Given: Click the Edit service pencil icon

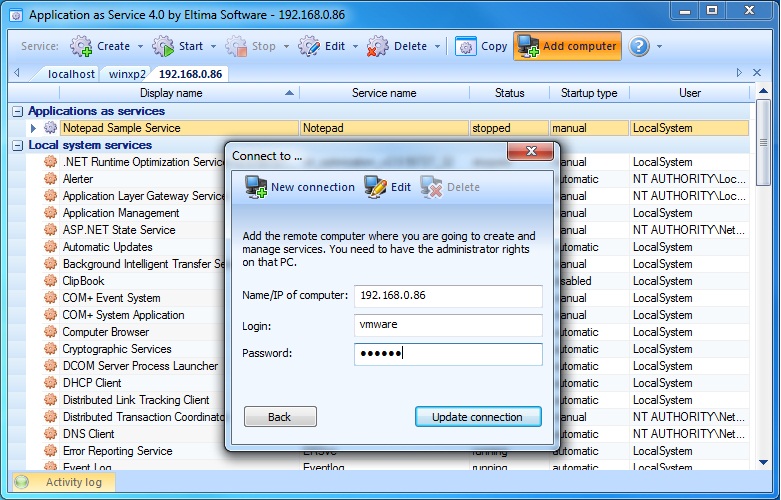Looking at the screenshot, I should pos(309,46).
